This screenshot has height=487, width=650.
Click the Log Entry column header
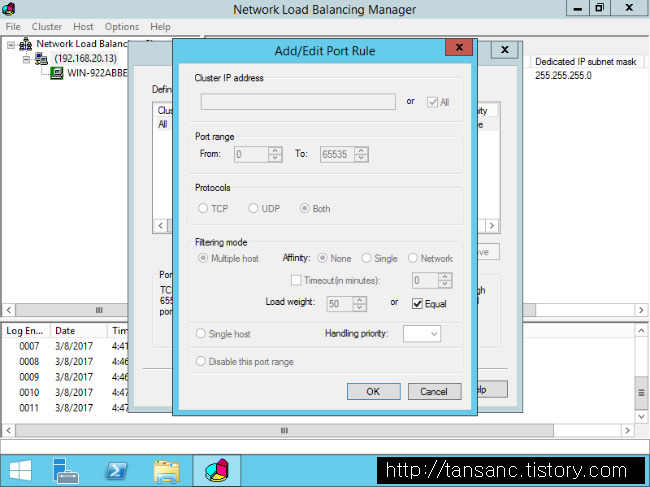click(26, 330)
